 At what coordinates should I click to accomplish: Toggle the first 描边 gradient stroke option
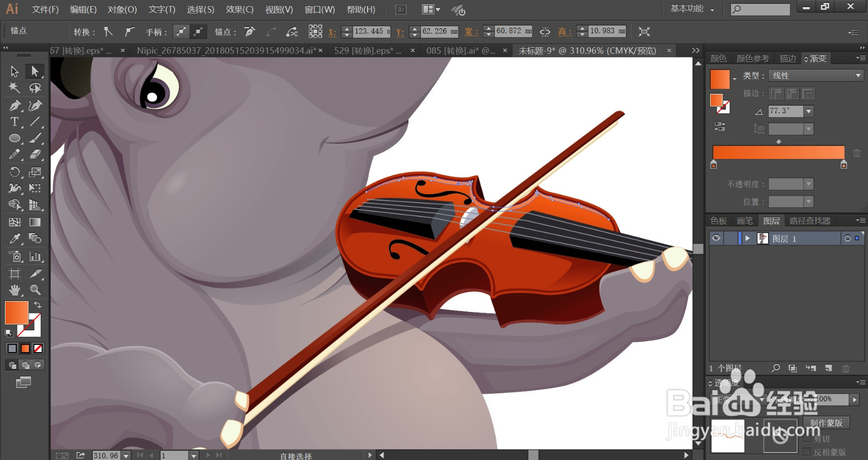click(776, 94)
